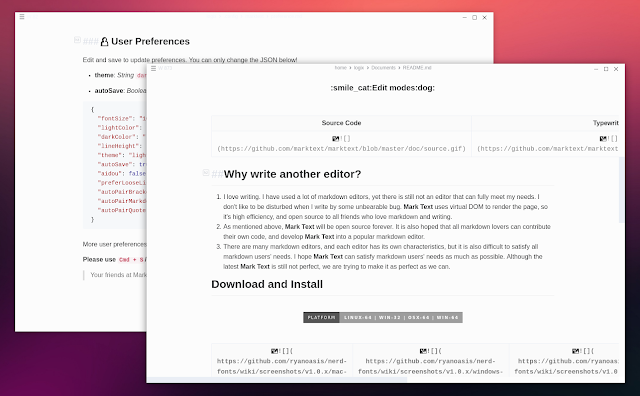The image size is (640, 396).
Task: Click image icon above windows screenshot link
Action: coord(423,351)
